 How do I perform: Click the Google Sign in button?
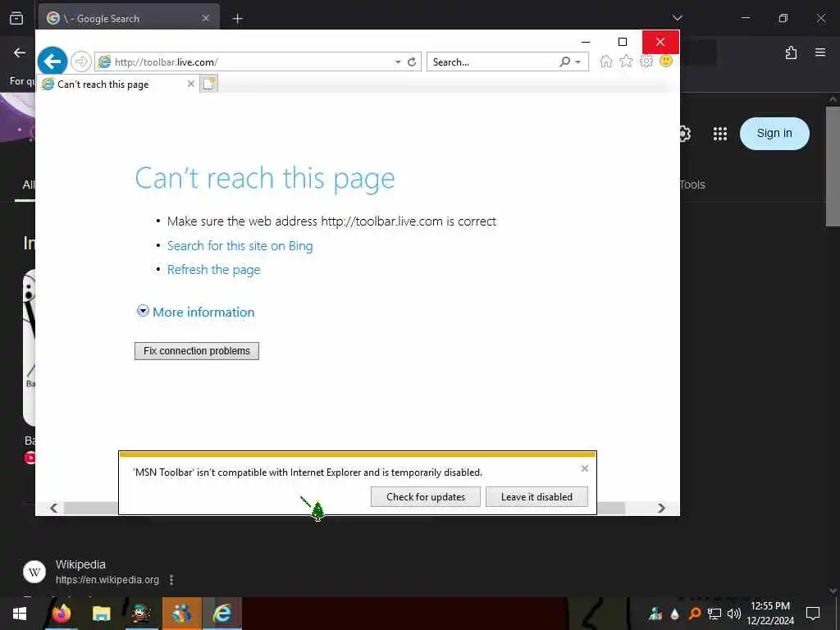click(774, 134)
